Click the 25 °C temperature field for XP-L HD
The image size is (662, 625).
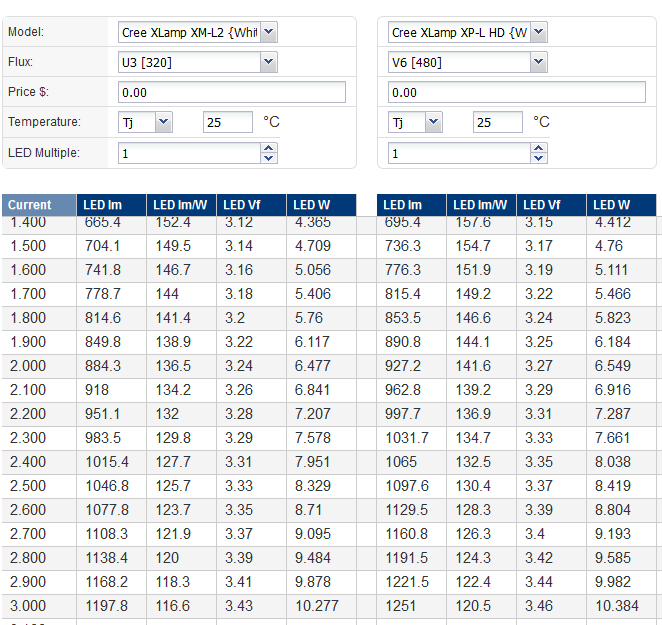[x=498, y=122]
